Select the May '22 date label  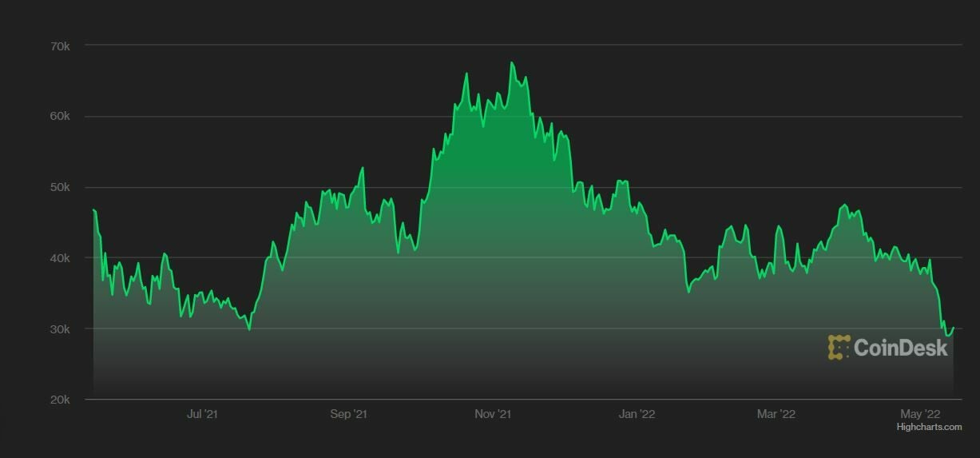pyautogui.click(x=921, y=414)
